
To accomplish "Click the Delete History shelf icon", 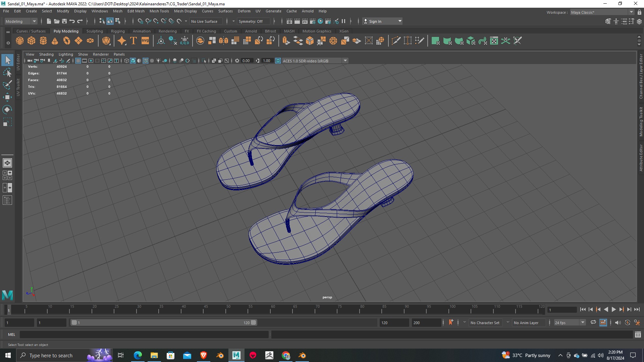I will 173,41.
